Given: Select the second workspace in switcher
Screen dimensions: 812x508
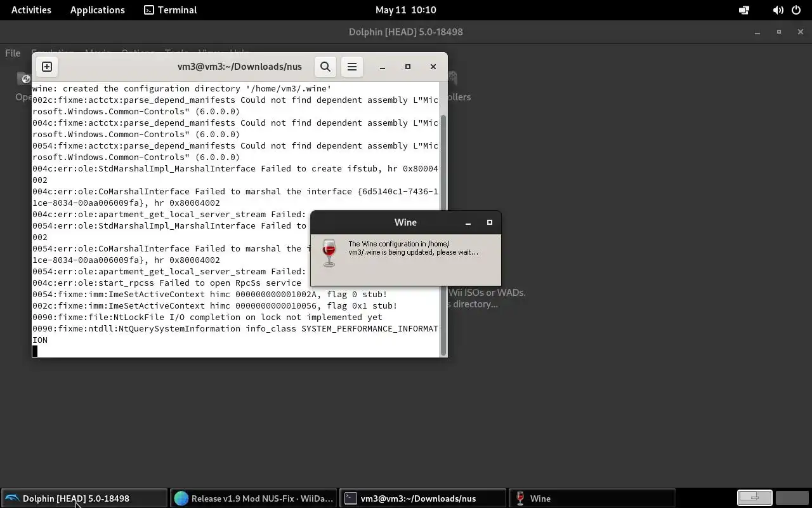Looking at the screenshot, I should click(792, 498).
